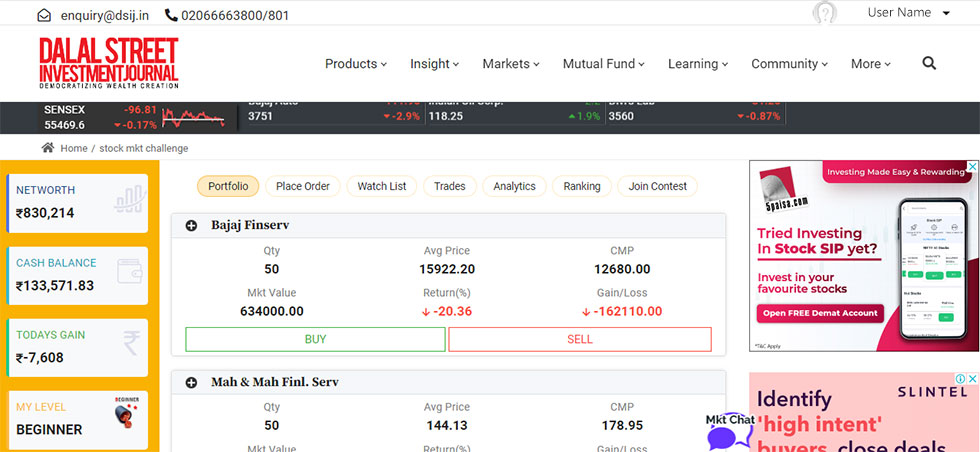Click the Bajaj Finserv stock name

250,225
